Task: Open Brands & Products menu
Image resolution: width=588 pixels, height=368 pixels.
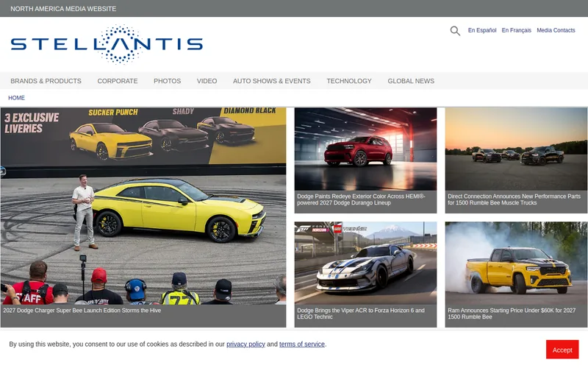Action: click(x=46, y=81)
